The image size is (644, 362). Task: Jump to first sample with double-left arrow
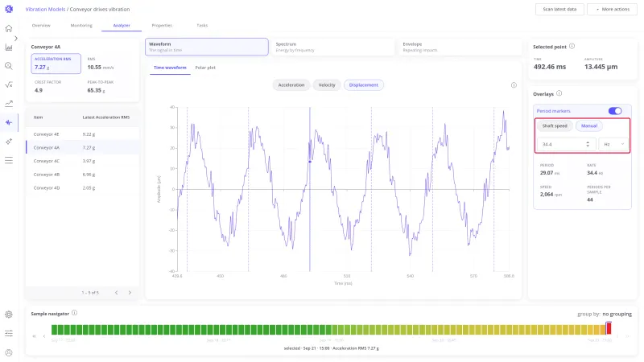(x=34, y=336)
